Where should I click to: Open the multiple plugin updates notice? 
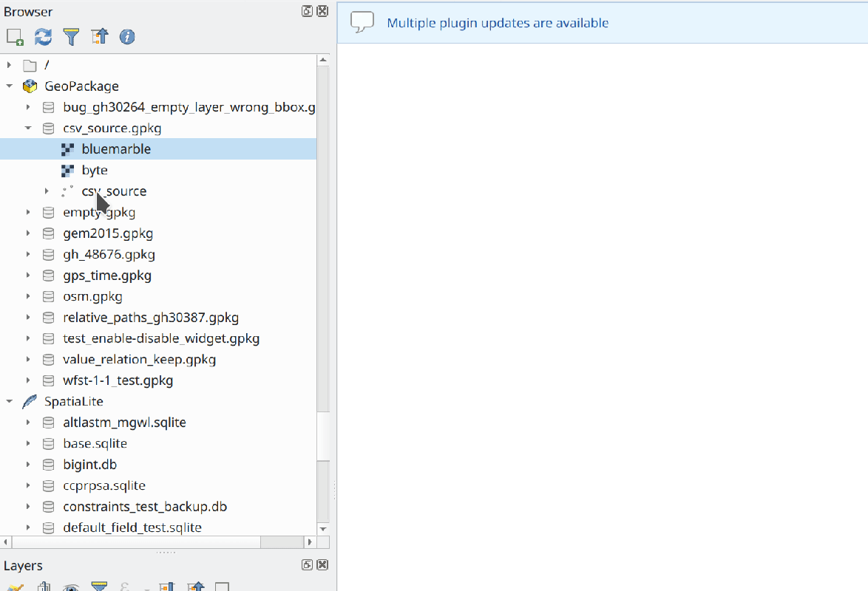pyautogui.click(x=498, y=23)
